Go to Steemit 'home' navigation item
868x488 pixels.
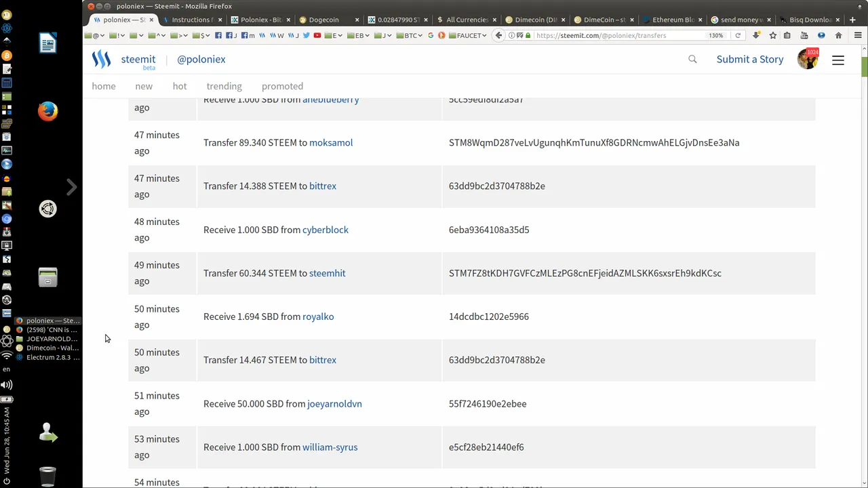pyautogui.click(x=104, y=86)
